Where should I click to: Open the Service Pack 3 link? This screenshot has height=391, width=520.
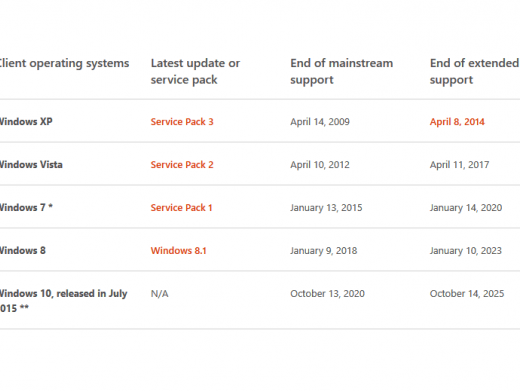[x=182, y=122]
